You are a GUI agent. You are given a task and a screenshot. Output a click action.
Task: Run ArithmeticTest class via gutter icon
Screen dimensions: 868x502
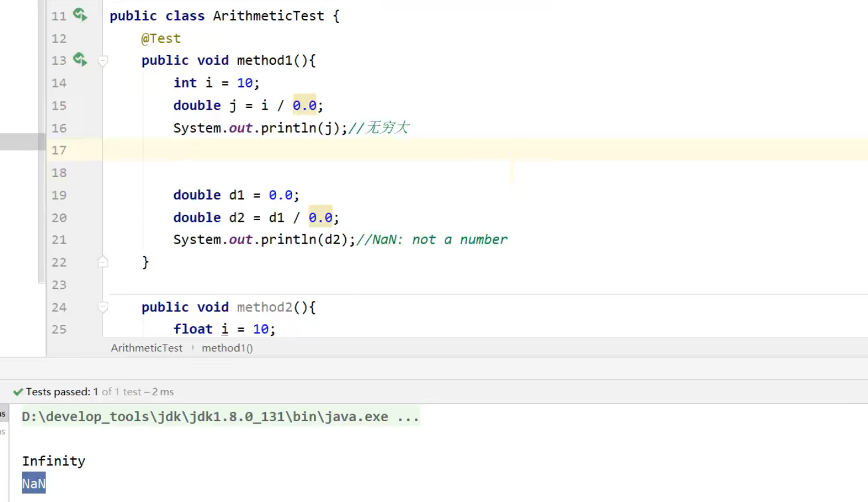click(x=80, y=15)
